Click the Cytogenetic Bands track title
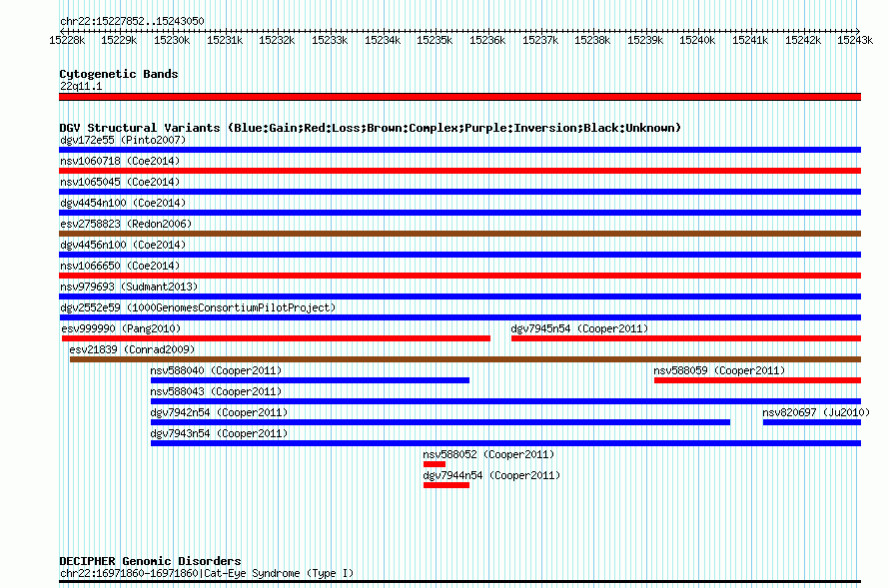Image resolution: width=889 pixels, height=588 pixels. [x=119, y=74]
